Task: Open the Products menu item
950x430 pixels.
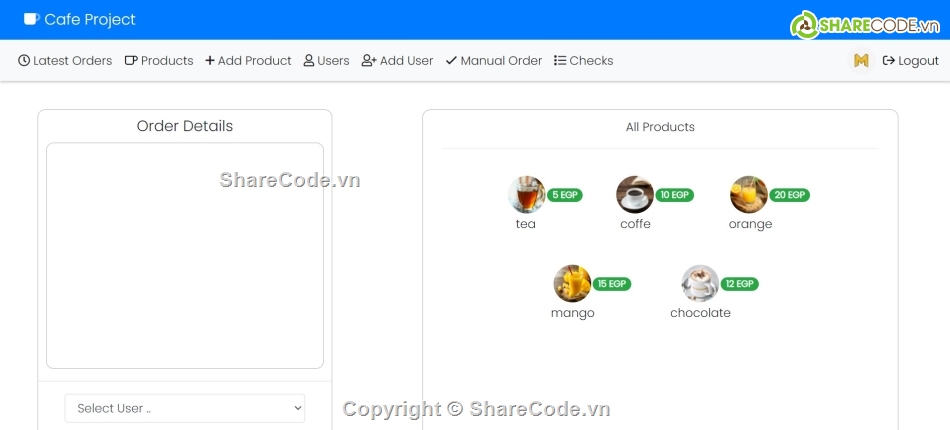Action: (x=159, y=61)
